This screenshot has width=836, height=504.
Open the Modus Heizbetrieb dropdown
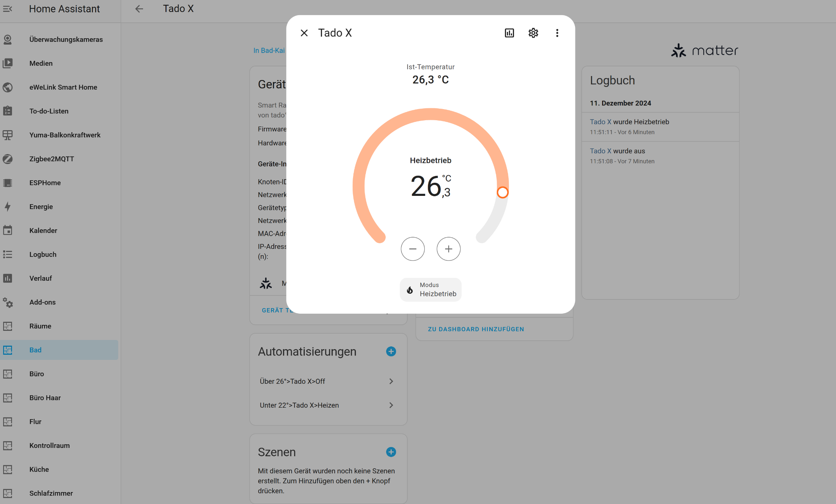tap(431, 289)
